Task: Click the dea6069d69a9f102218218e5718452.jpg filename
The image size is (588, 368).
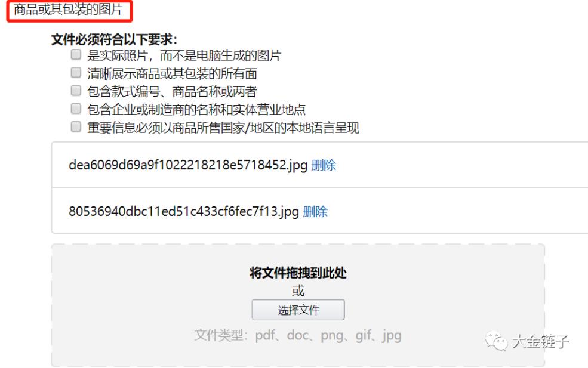Action: click(188, 165)
